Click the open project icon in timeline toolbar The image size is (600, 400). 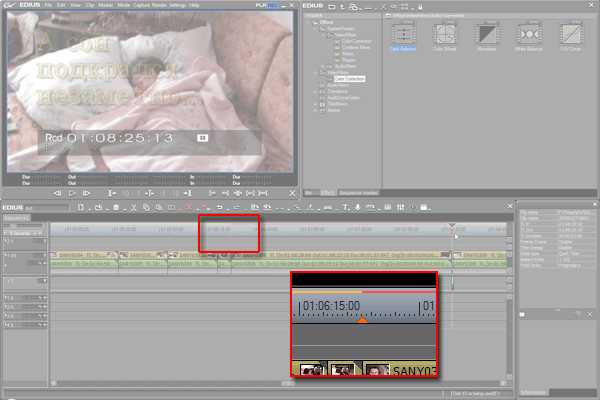[98, 207]
